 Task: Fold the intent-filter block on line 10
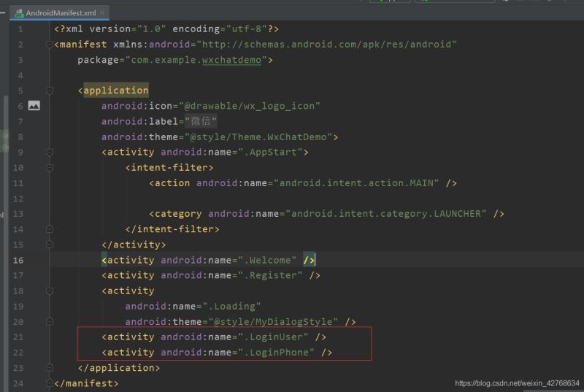coord(49,167)
